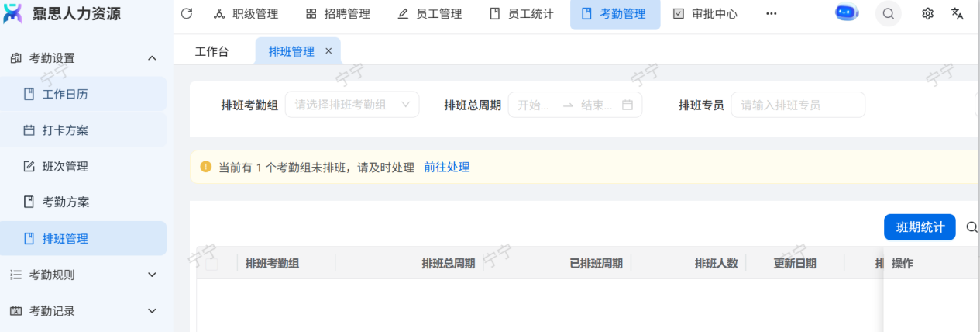
Task: Click the search magnifier in top bar
Action: click(889, 14)
